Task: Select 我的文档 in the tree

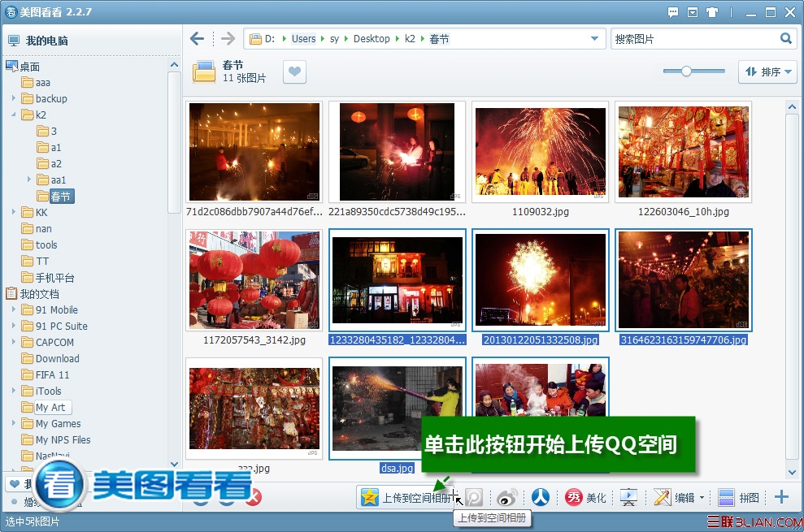Action: click(x=33, y=294)
